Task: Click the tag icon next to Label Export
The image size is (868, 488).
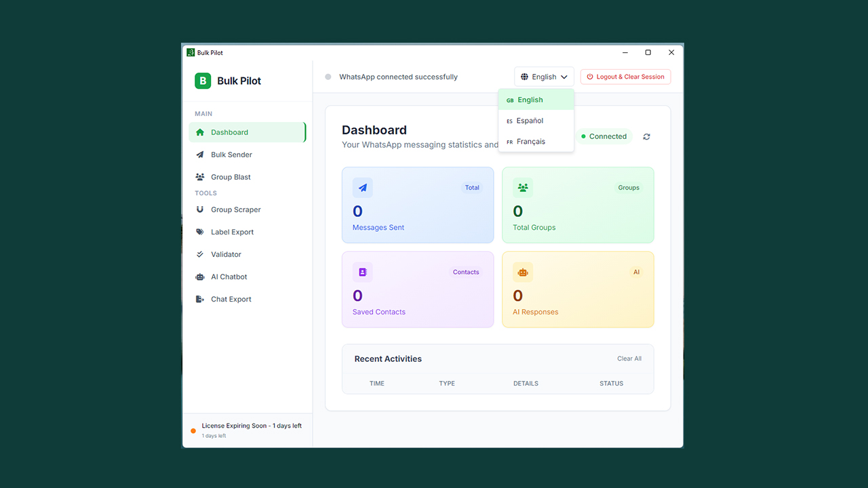Action: [199, 232]
